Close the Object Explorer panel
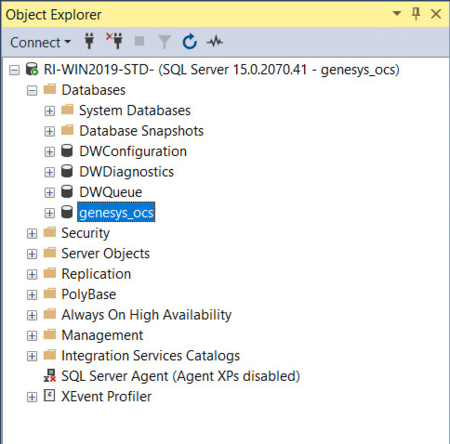The width and height of the screenshot is (450, 444). 436,14
